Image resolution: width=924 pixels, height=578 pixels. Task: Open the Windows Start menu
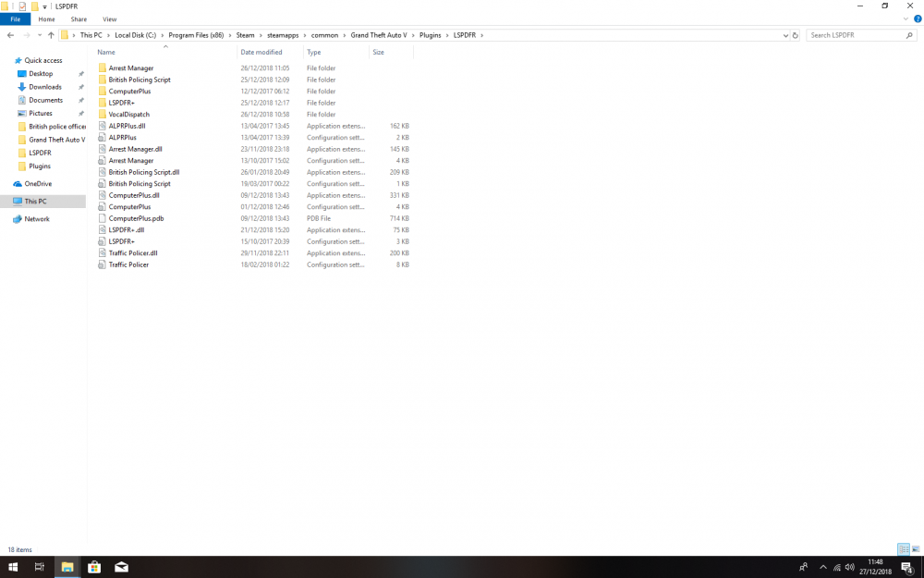point(13,567)
